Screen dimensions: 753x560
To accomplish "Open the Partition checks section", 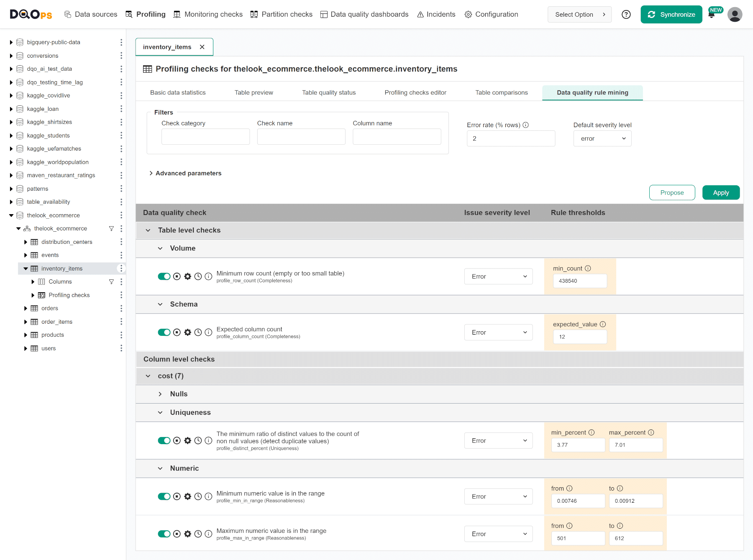I will click(x=281, y=14).
